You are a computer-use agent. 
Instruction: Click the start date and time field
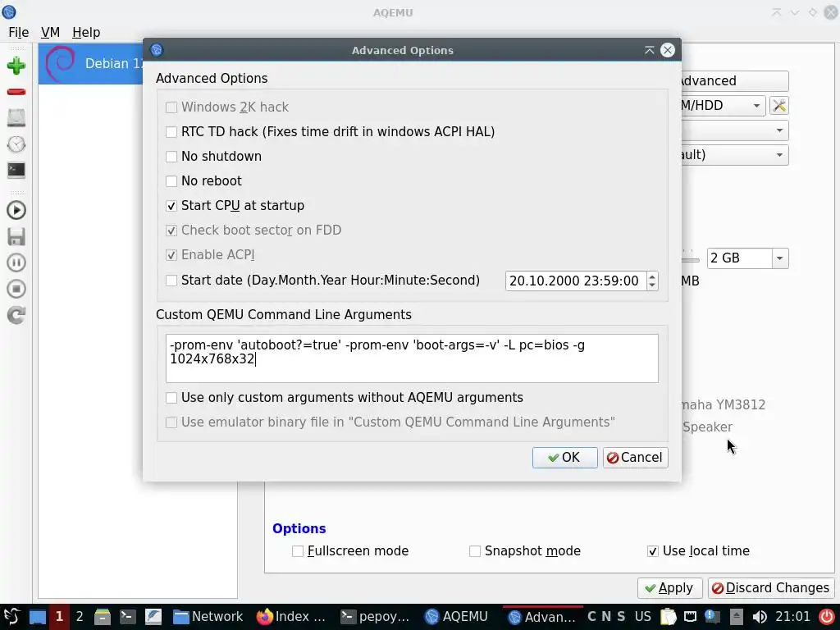577,281
